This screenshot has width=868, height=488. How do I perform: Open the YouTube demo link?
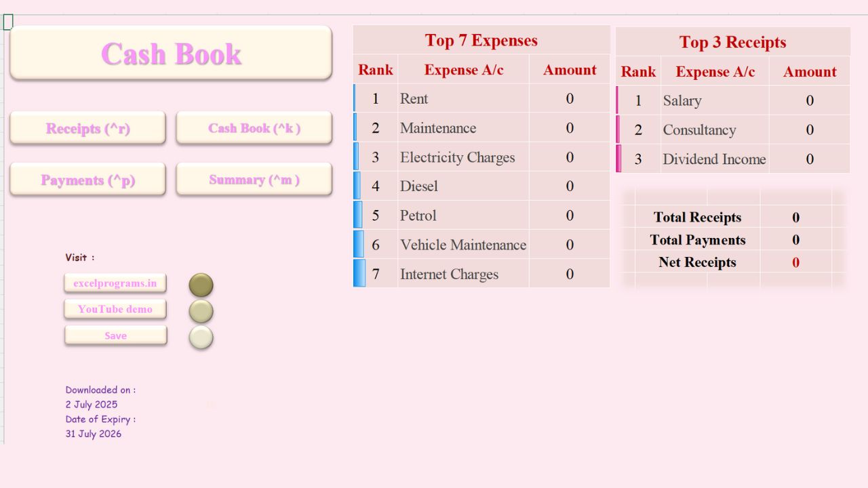[115, 309]
